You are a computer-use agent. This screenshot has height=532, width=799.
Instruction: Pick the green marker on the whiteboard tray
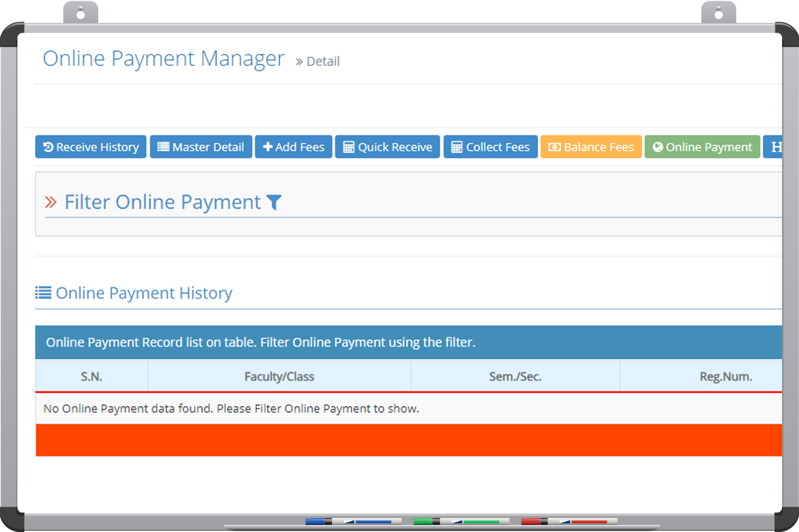coord(461,522)
